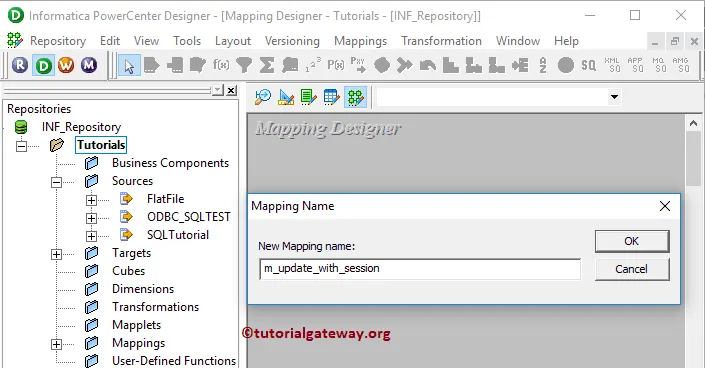Click the workspace vertical scrollbar thumb
The width and height of the screenshot is (705, 368).
tap(693, 158)
